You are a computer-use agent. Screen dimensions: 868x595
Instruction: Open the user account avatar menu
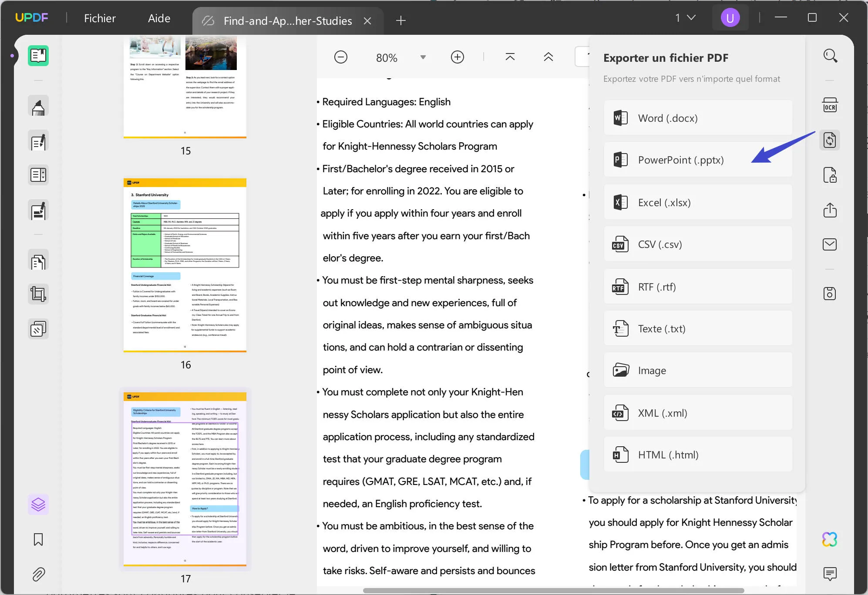click(730, 18)
